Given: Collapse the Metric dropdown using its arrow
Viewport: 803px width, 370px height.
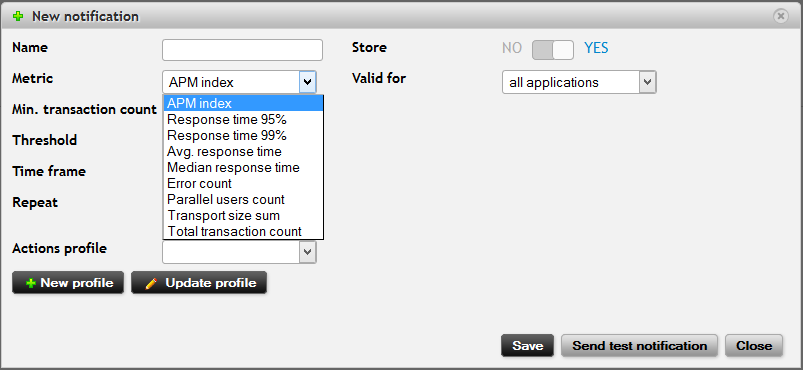Looking at the screenshot, I should click(307, 82).
